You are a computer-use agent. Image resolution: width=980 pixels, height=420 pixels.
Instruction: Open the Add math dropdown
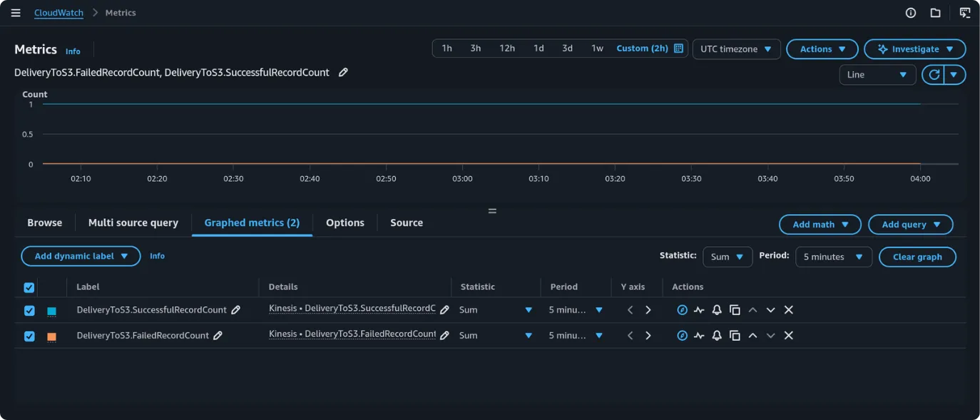pyautogui.click(x=820, y=225)
